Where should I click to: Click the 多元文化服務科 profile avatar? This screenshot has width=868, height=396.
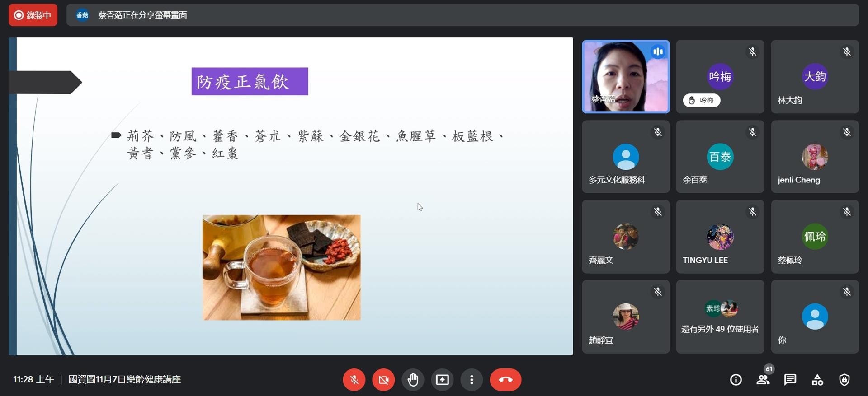[626, 157]
